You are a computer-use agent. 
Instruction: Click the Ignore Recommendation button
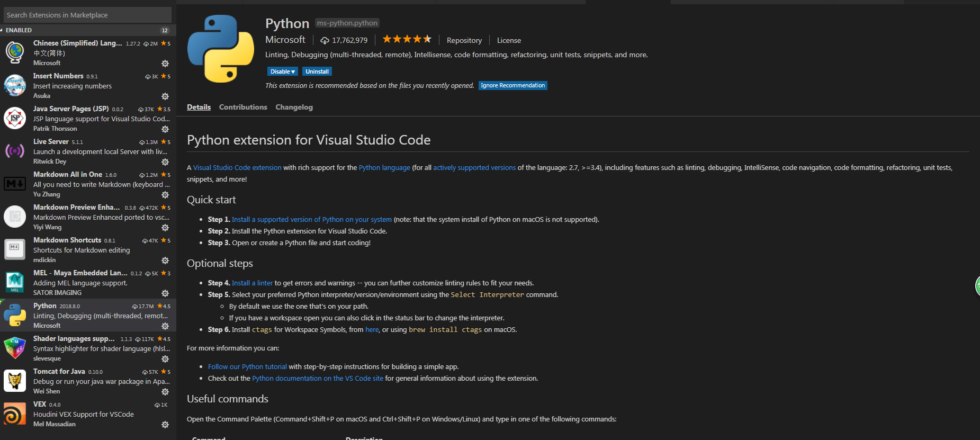(x=513, y=85)
